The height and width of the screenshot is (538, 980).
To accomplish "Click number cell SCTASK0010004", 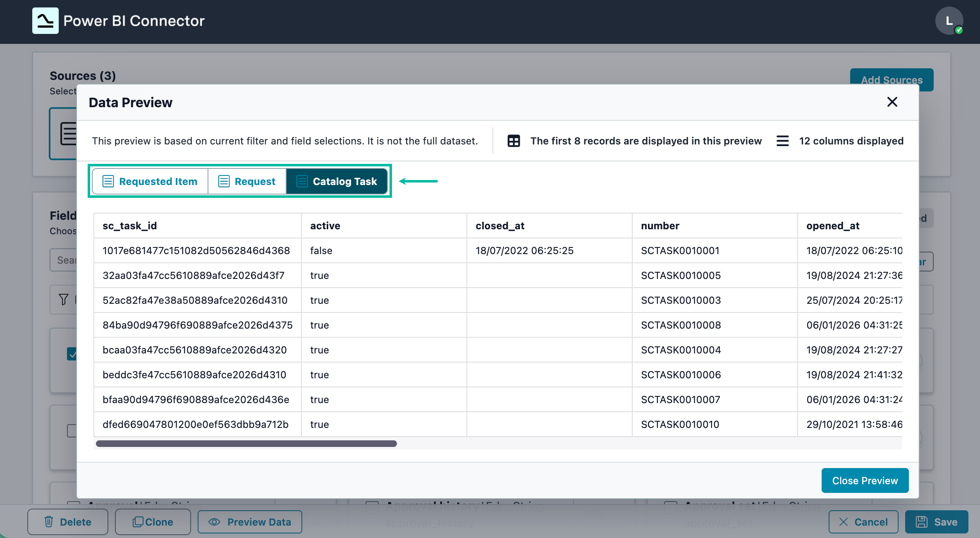I will [715, 350].
